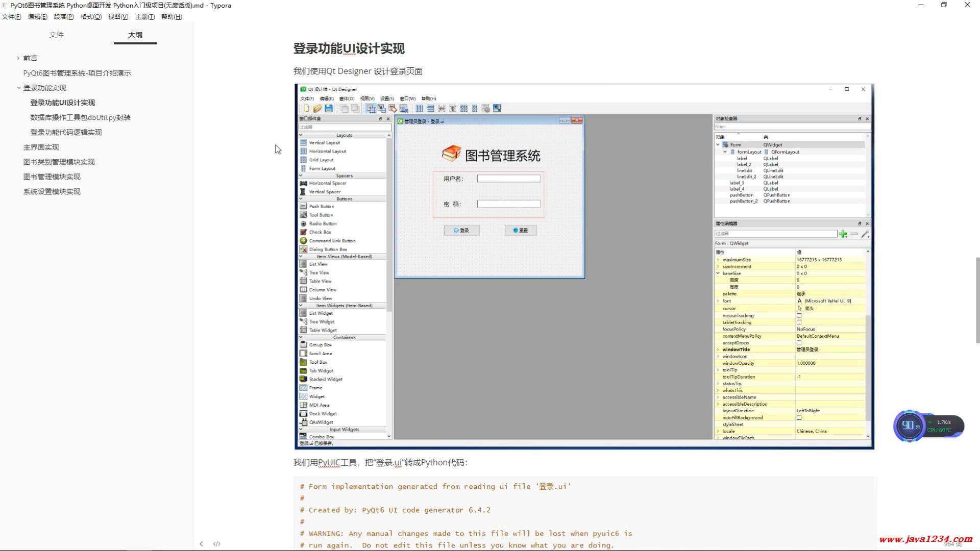This screenshot has height=551, width=980.
Task: Go to 登录功能代码逻辑实现 outline entry
Action: 66,132
